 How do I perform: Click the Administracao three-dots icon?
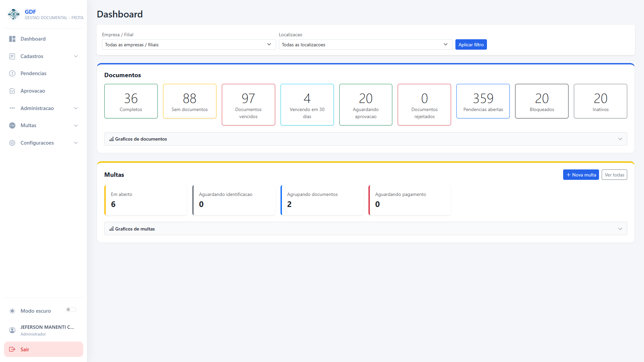tap(12, 108)
